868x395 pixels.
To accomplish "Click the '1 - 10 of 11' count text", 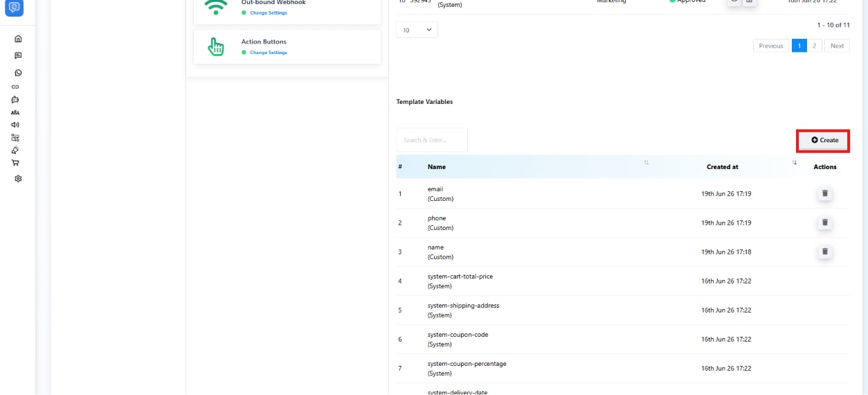I will click(x=833, y=25).
